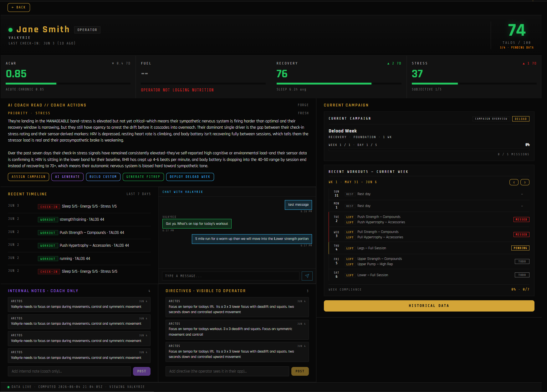The height and width of the screenshot is (392, 547).
Task: Click the ACWR 0.85 value
Action: point(16,74)
